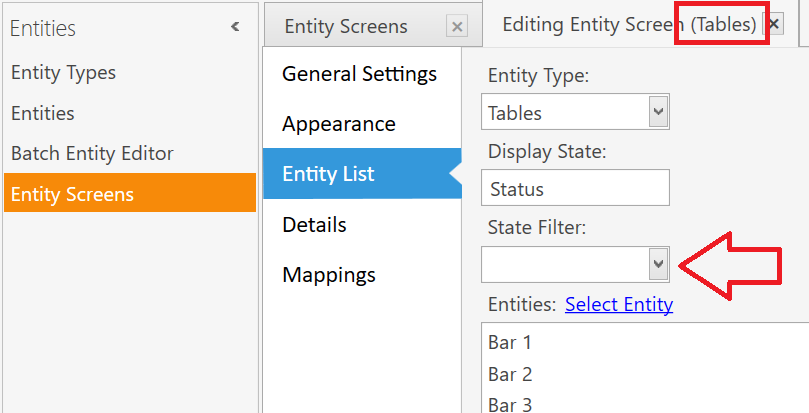The height and width of the screenshot is (413, 809).
Task: Open Entities item in sidebar
Action: coord(43,113)
